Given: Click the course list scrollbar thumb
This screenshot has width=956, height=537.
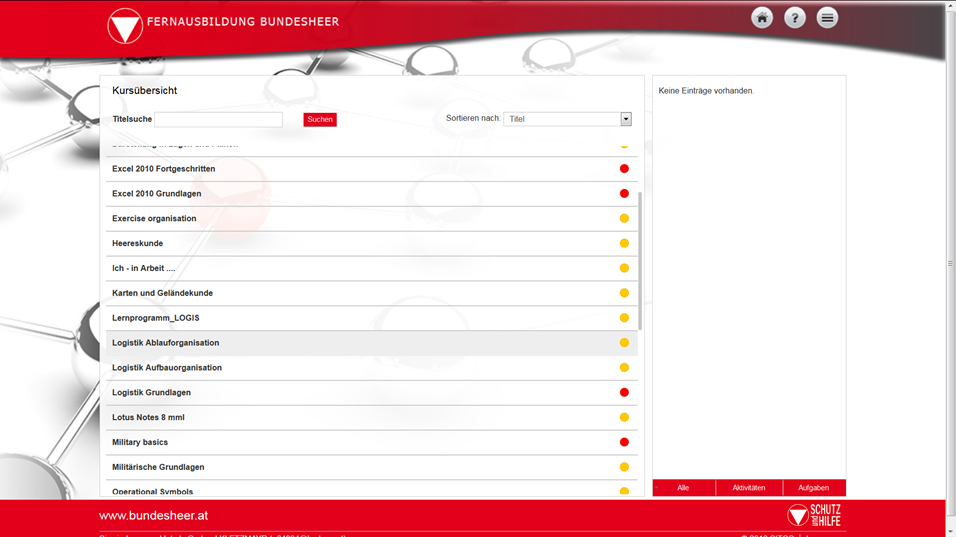Looking at the screenshot, I should 640,261.
